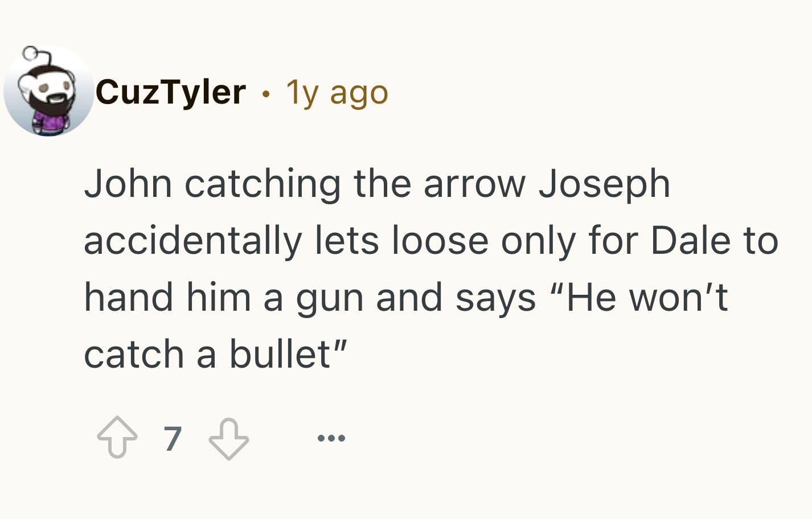Click the comment line starting 'John catching'

coord(377,183)
